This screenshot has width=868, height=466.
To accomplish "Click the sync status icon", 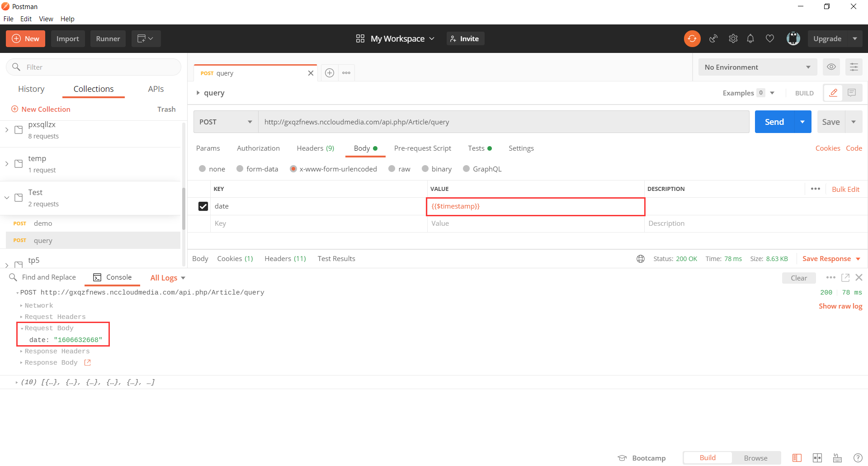I will click(692, 39).
